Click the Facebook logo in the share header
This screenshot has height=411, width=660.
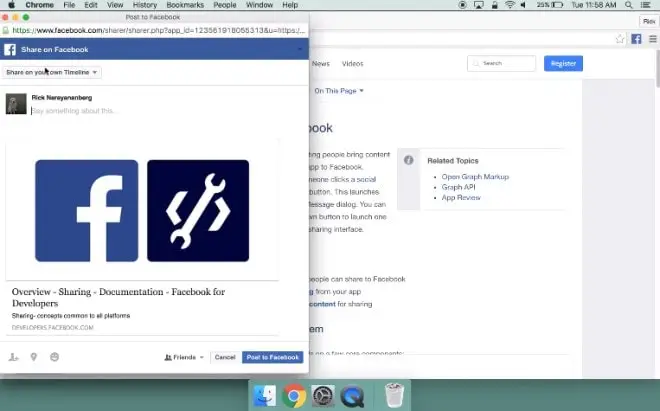tap(10, 50)
